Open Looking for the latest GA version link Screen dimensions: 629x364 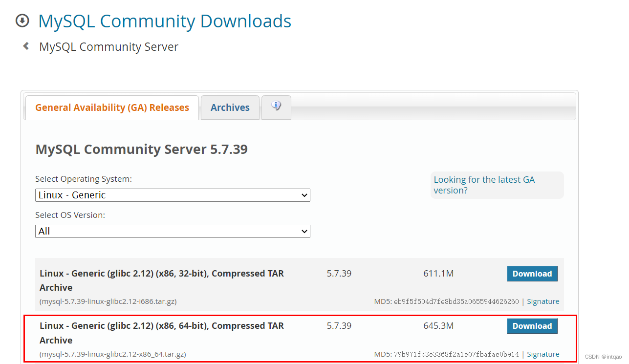pyautogui.click(x=484, y=185)
